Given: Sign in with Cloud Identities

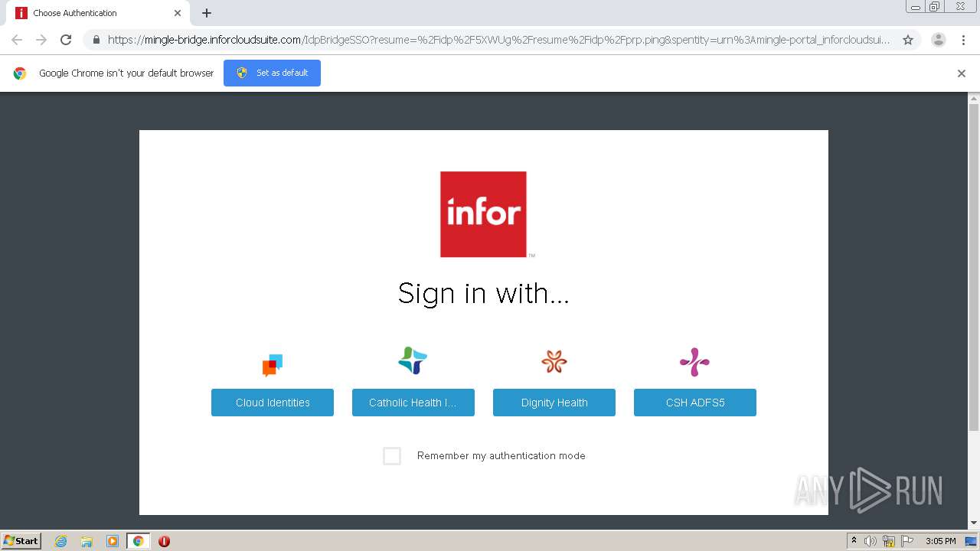Looking at the screenshot, I should [273, 403].
